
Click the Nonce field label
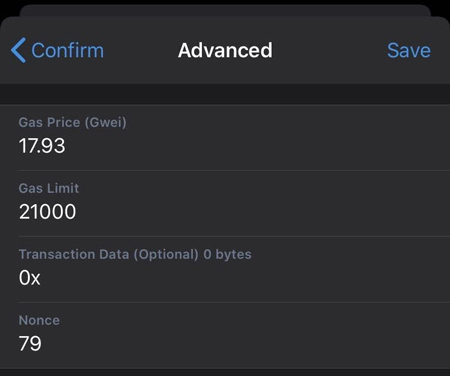39,320
